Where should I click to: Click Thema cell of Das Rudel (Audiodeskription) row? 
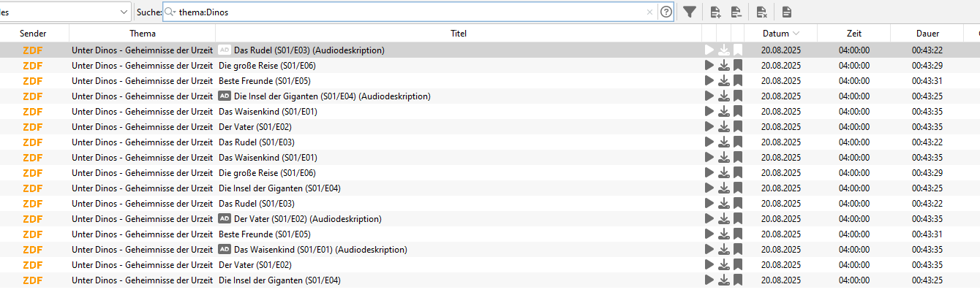pyautogui.click(x=142, y=50)
